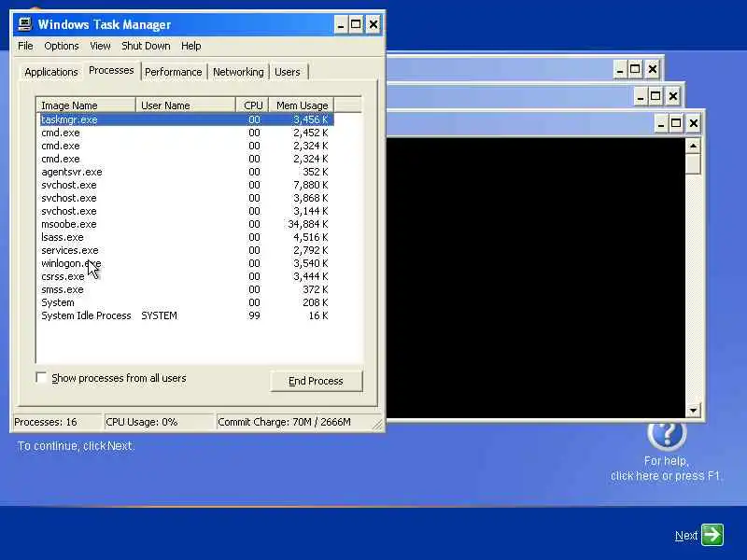Switch to the Performance tab
Image resolution: width=747 pixels, height=560 pixels.
[174, 72]
